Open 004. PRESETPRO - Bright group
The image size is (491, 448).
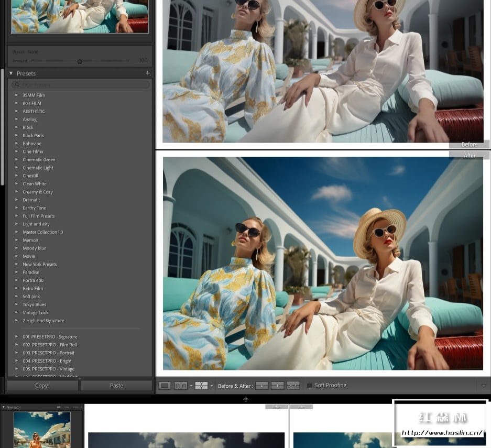click(47, 361)
